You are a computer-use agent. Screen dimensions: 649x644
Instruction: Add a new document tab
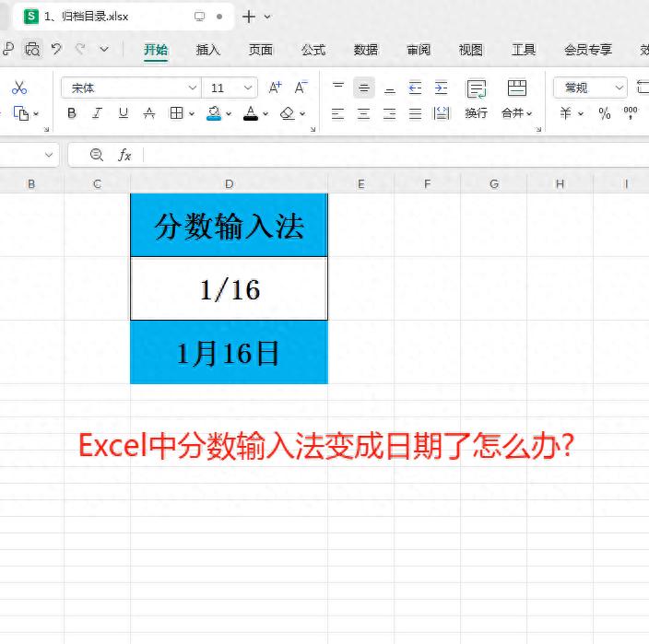pos(249,17)
